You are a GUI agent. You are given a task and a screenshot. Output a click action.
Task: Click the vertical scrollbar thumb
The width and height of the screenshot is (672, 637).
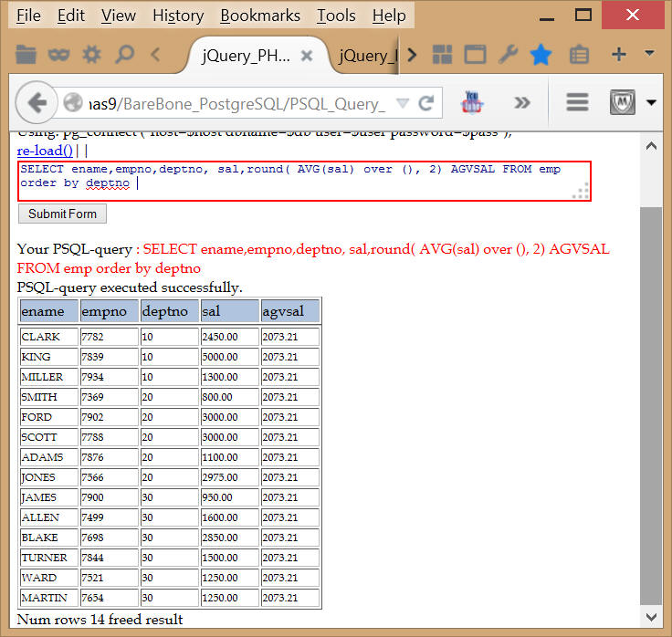tap(651, 406)
